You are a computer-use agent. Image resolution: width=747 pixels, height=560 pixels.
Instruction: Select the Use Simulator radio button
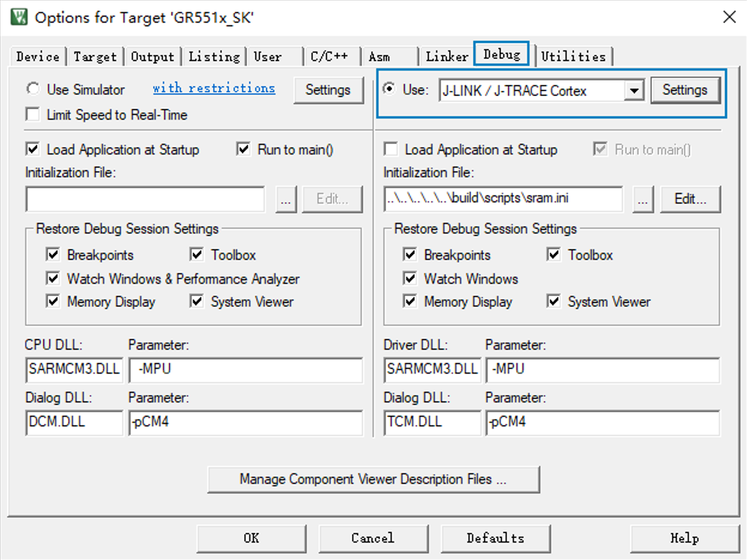click(33, 90)
